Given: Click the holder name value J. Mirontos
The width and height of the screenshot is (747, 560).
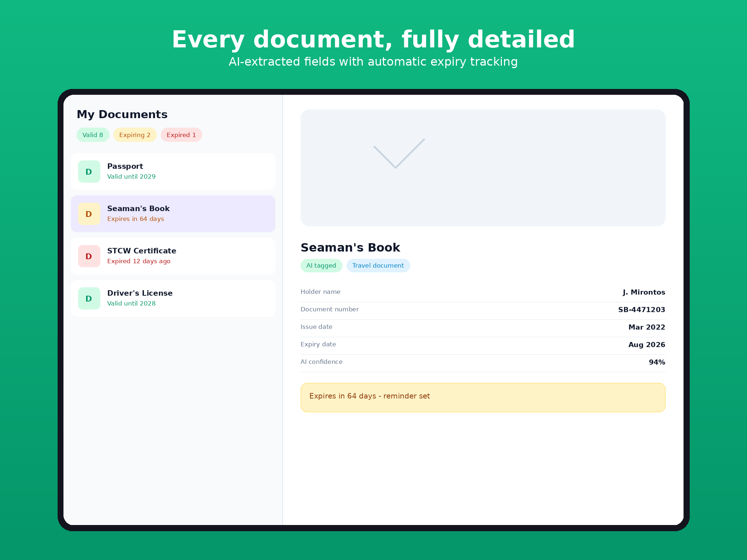Looking at the screenshot, I should click(644, 292).
